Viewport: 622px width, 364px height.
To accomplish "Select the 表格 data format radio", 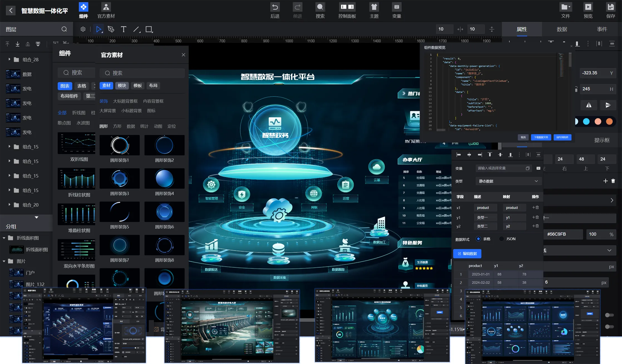I will pos(478,239).
